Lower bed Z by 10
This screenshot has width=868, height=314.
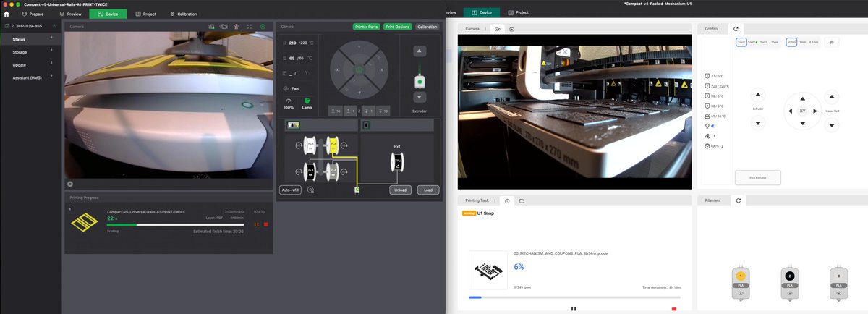[x=384, y=111]
